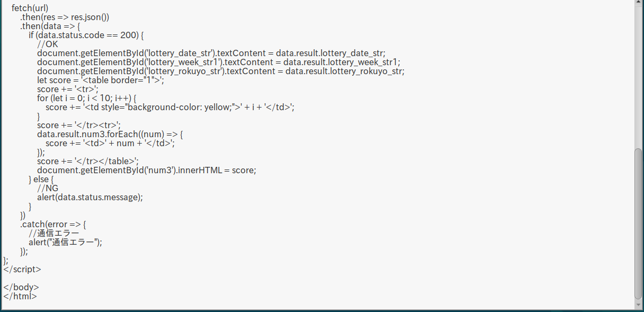
Task: Click the lottery_date_str textContent assignment line
Action: [x=211, y=54]
